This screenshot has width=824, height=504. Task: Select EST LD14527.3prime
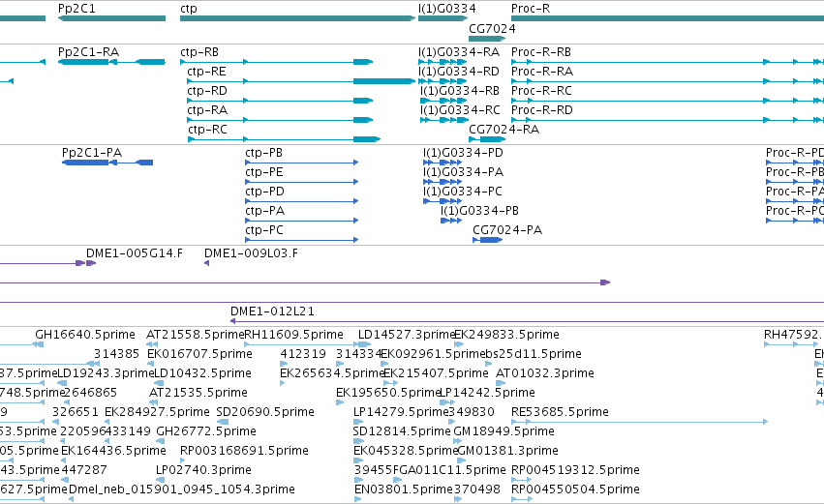406,335
